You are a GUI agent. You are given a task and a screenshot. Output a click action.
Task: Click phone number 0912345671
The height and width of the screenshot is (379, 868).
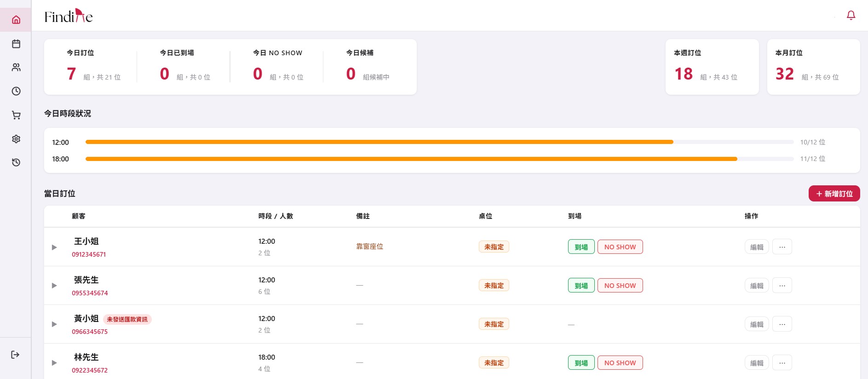pyautogui.click(x=89, y=254)
